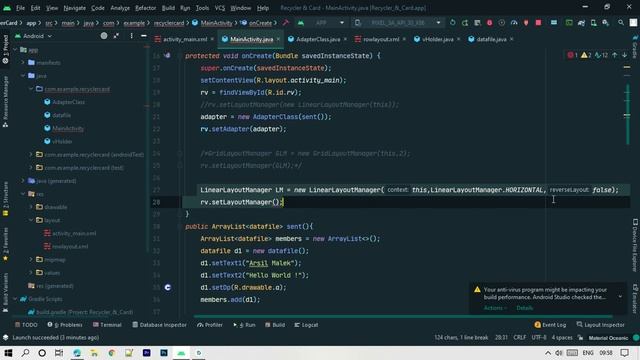Screen dimensions: 640x360
Task: Open the Profiler tool window
Action: click(x=210, y=325)
